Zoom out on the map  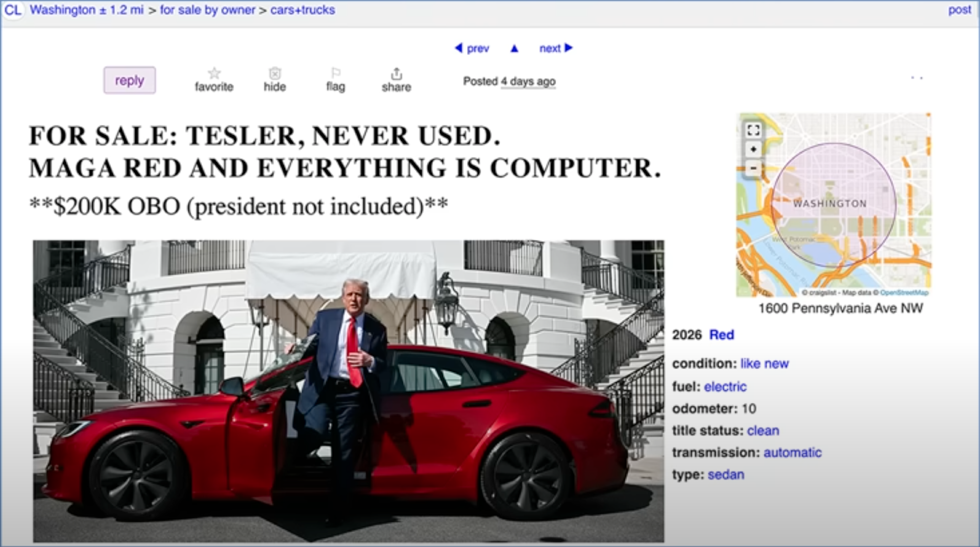[753, 168]
